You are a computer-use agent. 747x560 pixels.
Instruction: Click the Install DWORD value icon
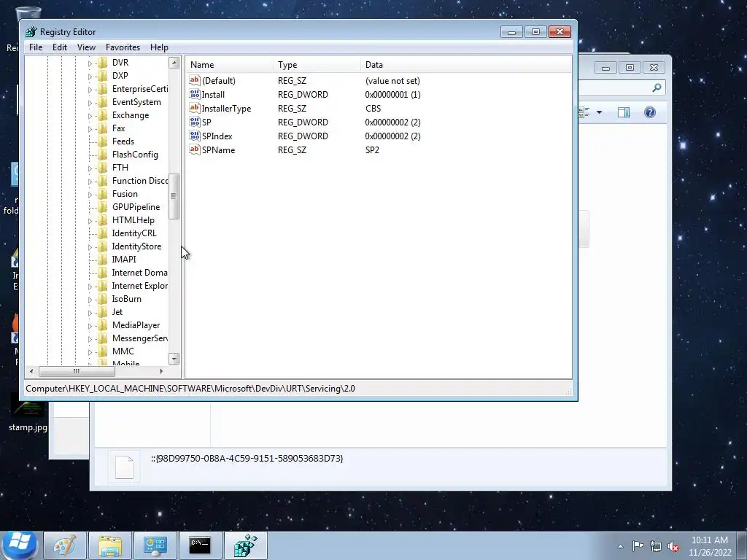pyautogui.click(x=194, y=94)
